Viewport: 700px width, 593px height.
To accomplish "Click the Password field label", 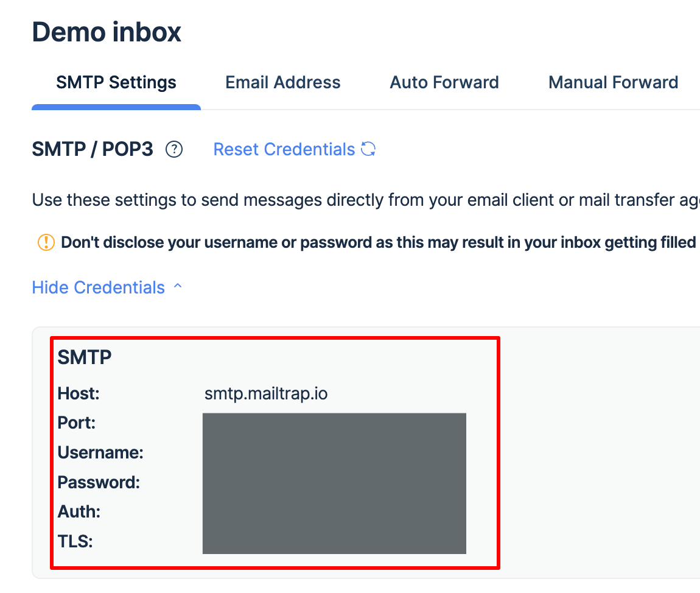I will tap(99, 482).
